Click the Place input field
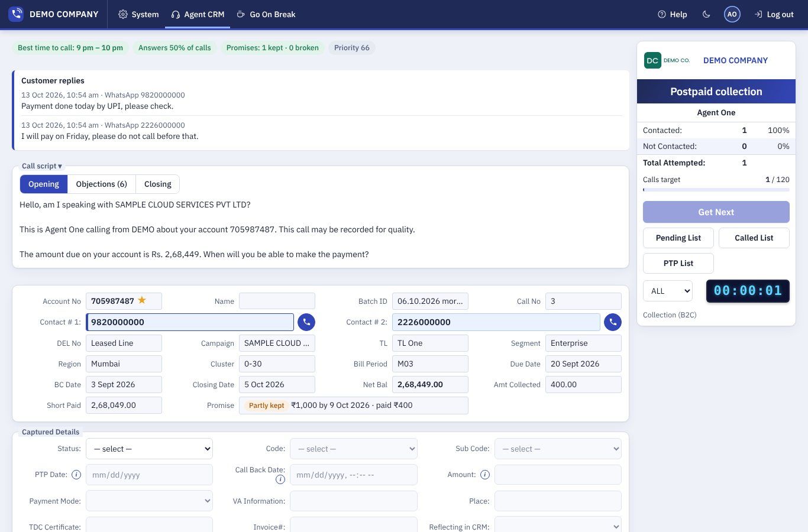The height and width of the screenshot is (532, 808). [x=558, y=501]
